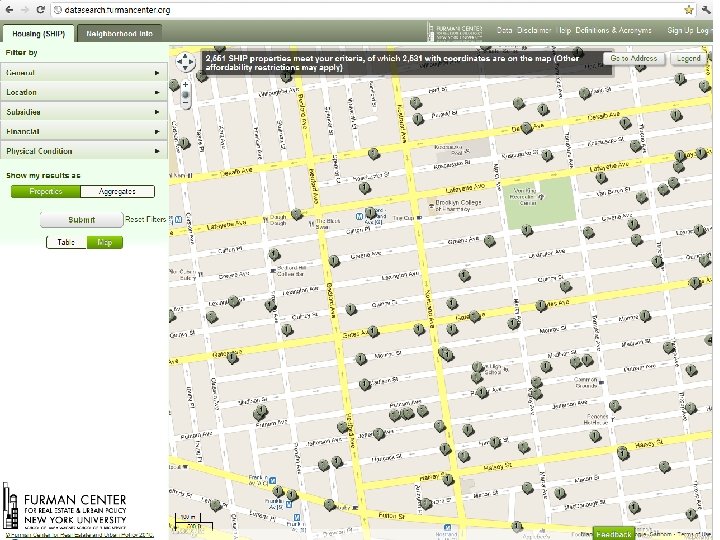Click the Von King Cultural Center icon
This screenshot has height=540, width=720.
click(541, 197)
